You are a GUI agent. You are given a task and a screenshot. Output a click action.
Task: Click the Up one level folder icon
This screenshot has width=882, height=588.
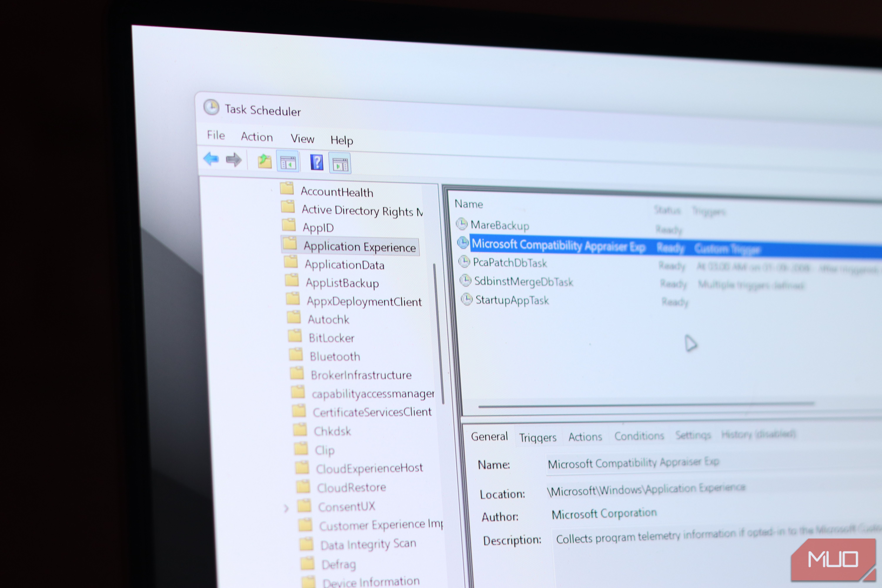point(265,162)
